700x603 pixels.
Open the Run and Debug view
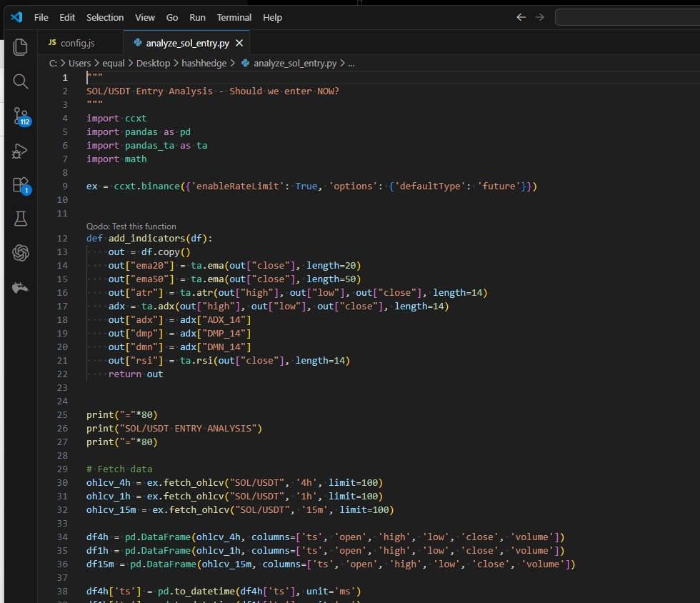point(20,151)
